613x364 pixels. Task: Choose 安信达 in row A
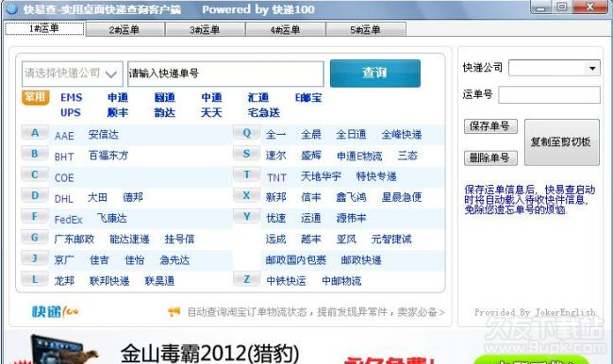[103, 135]
